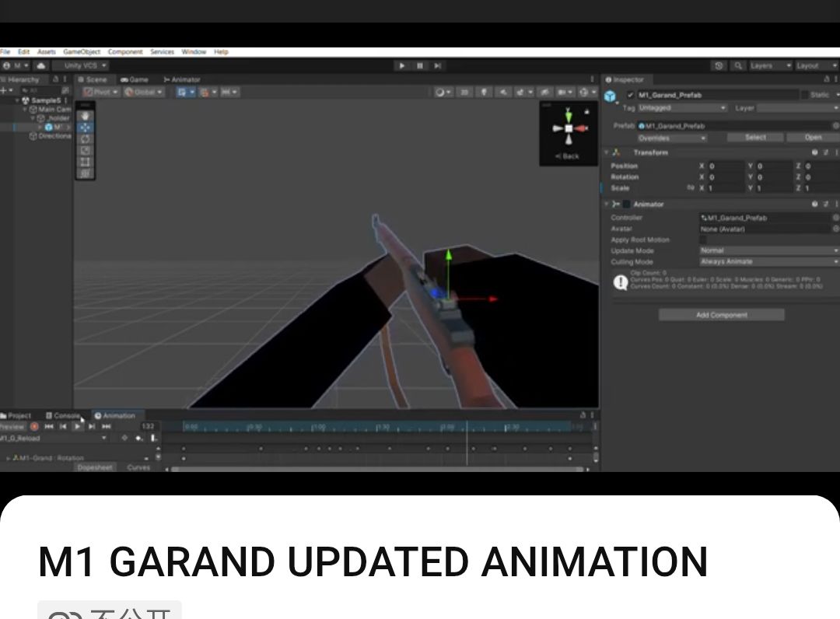840x619 pixels.
Task: Play the animation clip
Action: 78,427
